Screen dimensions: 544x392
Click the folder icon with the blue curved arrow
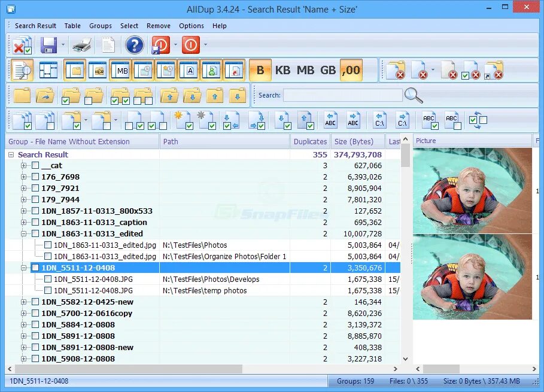pyautogui.click(x=45, y=95)
